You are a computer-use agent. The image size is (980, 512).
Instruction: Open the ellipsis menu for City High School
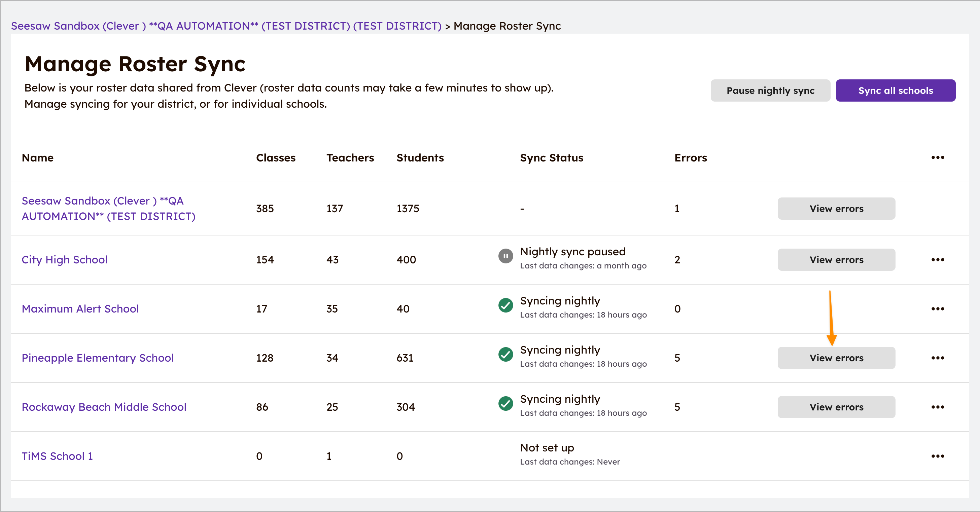[x=938, y=260]
